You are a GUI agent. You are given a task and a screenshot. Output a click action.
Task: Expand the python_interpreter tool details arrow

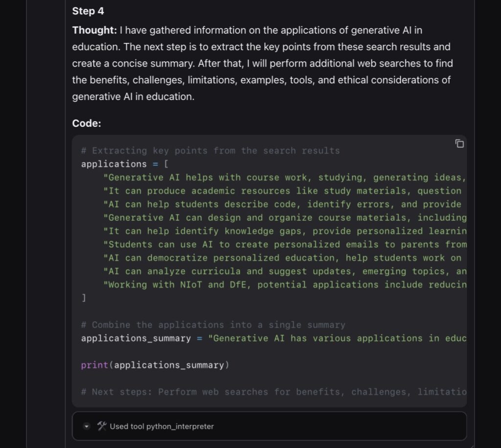click(87, 426)
